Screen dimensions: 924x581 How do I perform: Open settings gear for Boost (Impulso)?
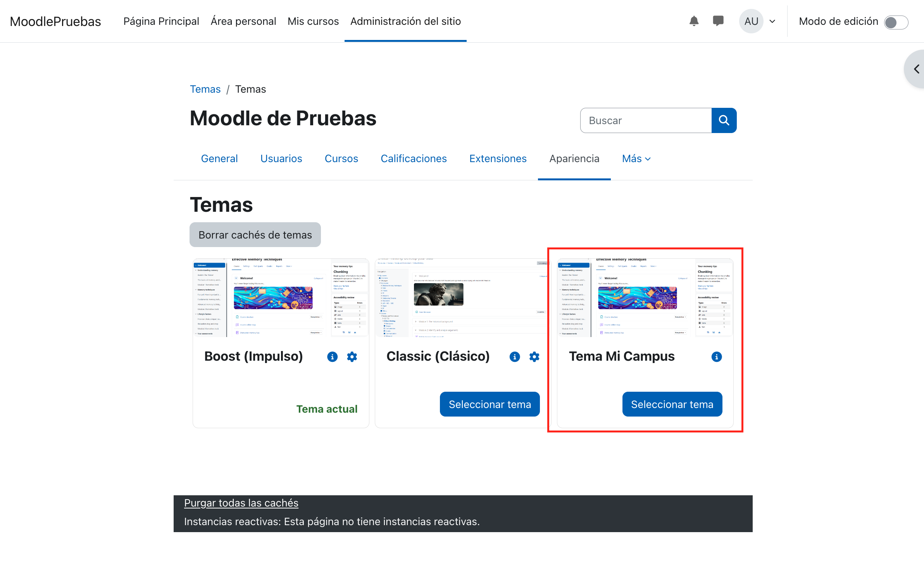pos(352,357)
